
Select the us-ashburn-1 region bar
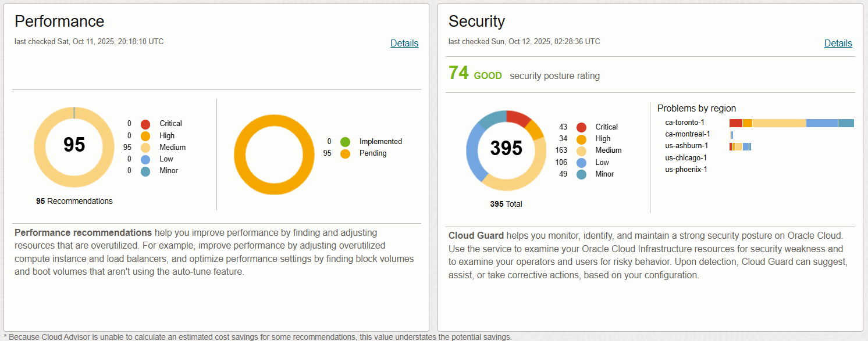[740, 146]
